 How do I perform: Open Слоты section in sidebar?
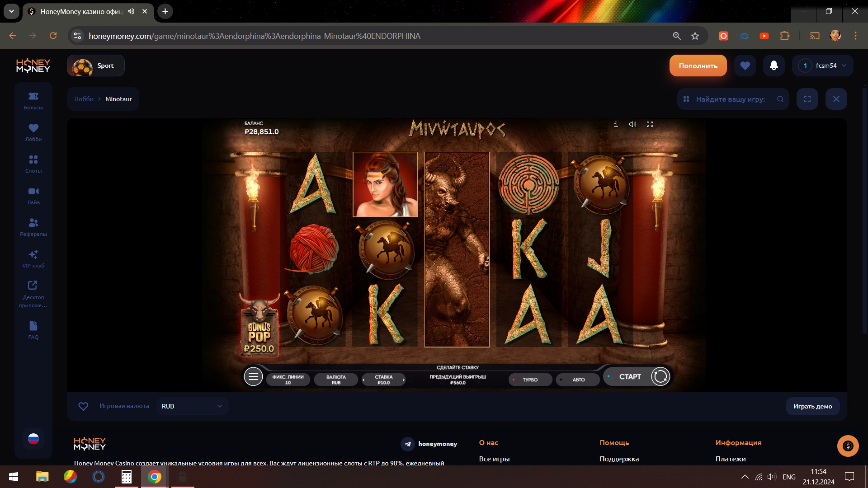tap(33, 164)
